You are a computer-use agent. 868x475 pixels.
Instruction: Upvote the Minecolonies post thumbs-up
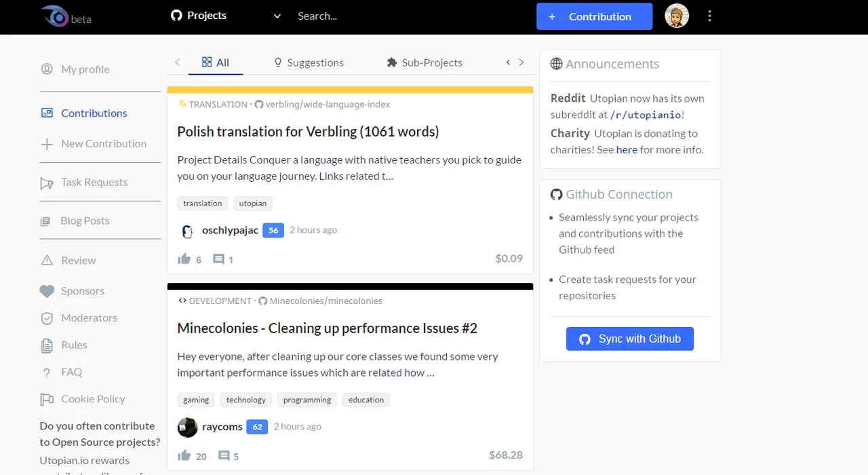click(x=184, y=456)
